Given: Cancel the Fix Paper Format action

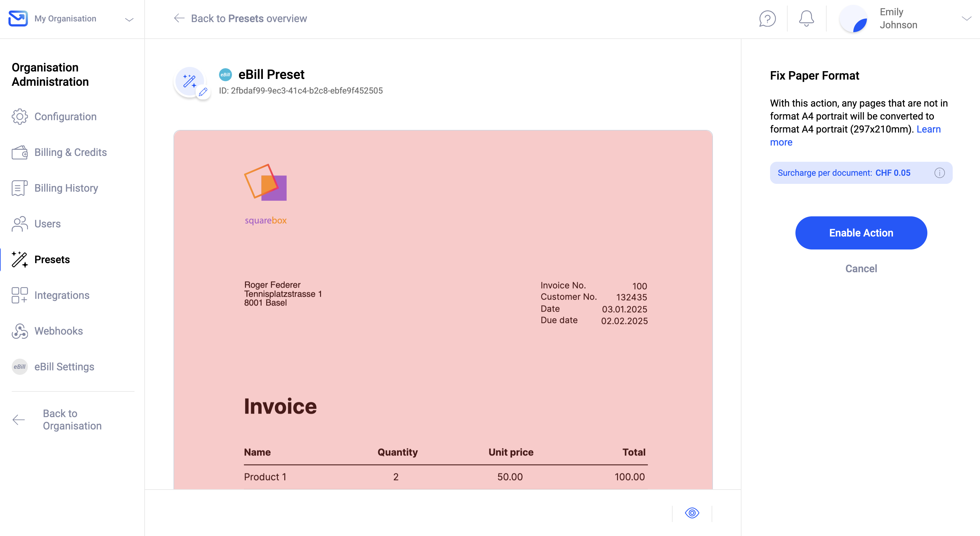Looking at the screenshot, I should [x=861, y=269].
